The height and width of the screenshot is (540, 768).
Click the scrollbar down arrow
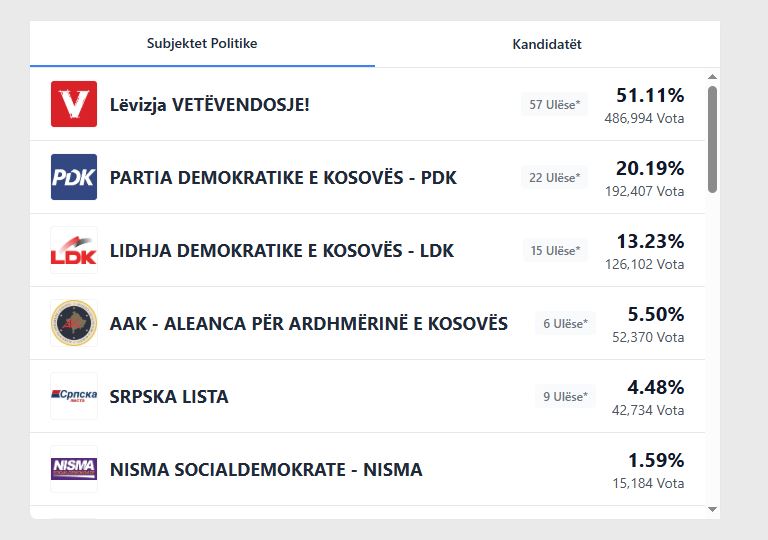point(712,509)
